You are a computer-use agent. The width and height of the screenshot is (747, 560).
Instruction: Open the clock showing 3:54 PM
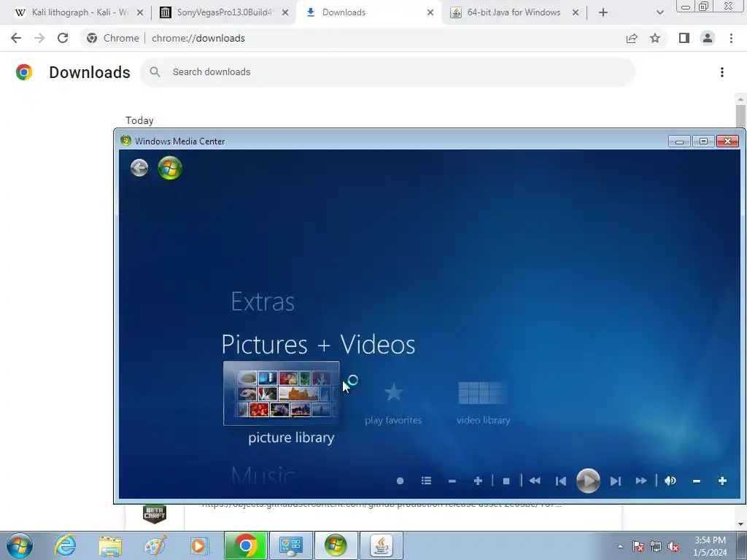pos(710,546)
